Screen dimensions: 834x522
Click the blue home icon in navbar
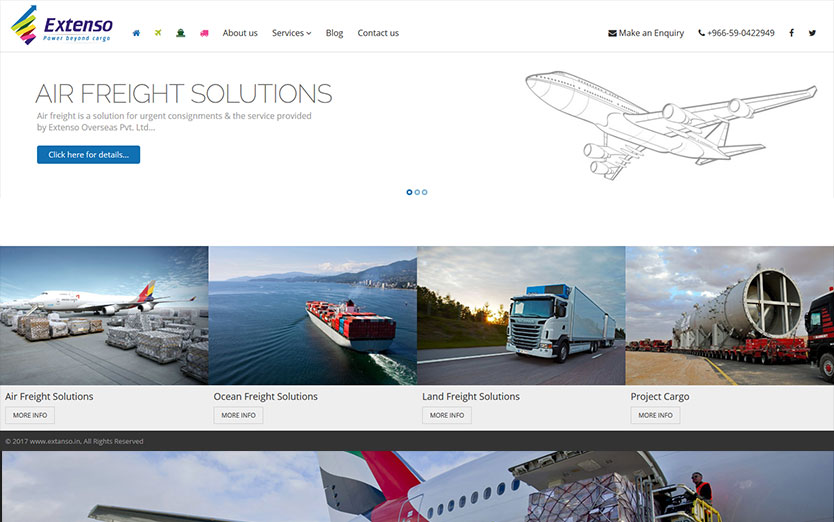tap(136, 33)
